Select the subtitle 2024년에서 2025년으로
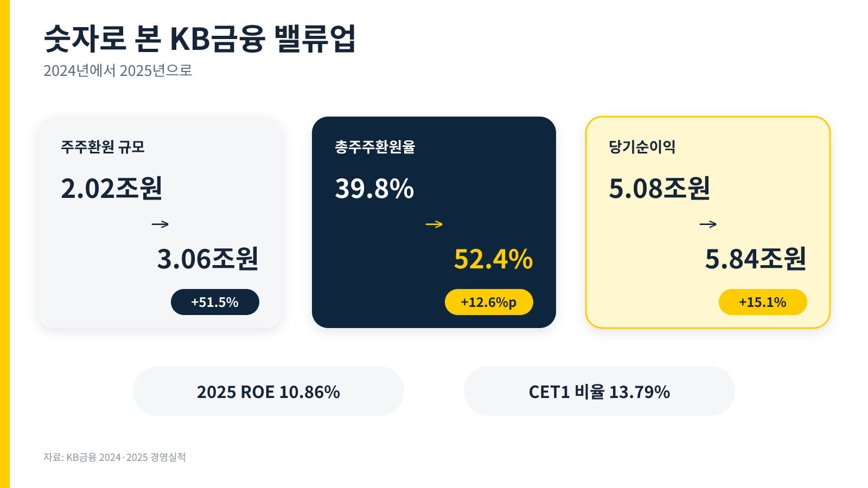This screenshot has width=868, height=488. pos(118,70)
